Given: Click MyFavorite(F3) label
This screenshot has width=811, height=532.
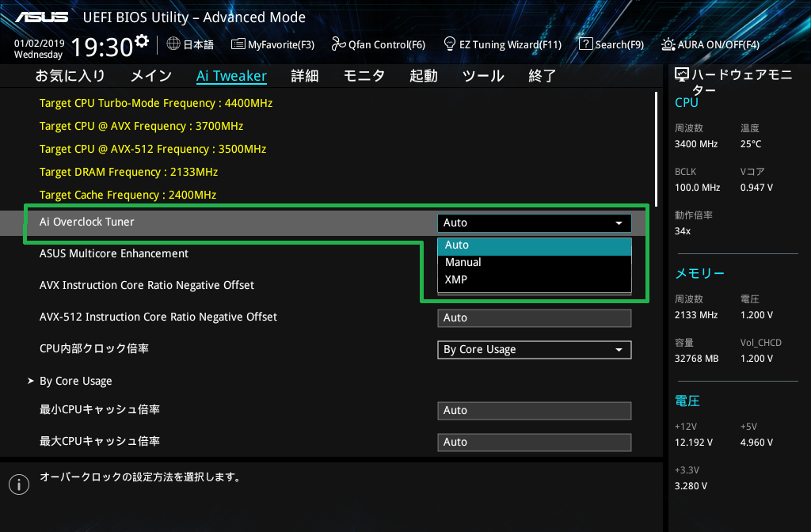Looking at the screenshot, I should [x=281, y=45].
